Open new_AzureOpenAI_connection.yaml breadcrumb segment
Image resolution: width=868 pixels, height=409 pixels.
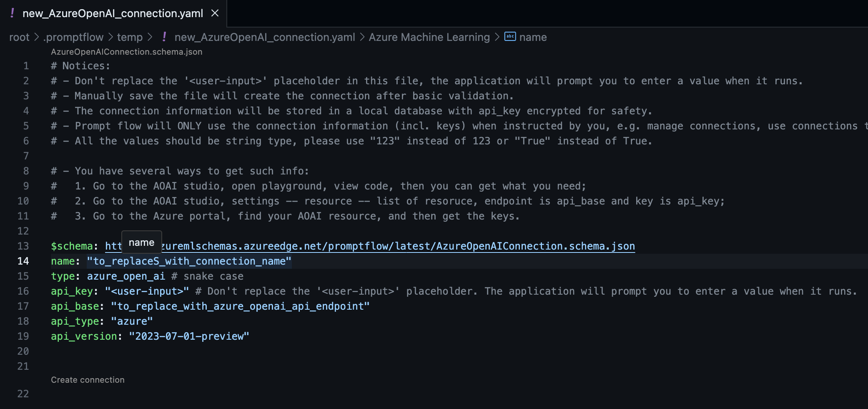click(265, 37)
